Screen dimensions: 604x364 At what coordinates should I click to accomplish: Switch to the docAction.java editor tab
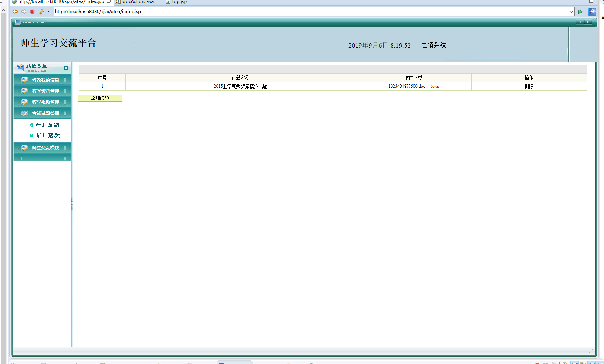click(135, 2)
